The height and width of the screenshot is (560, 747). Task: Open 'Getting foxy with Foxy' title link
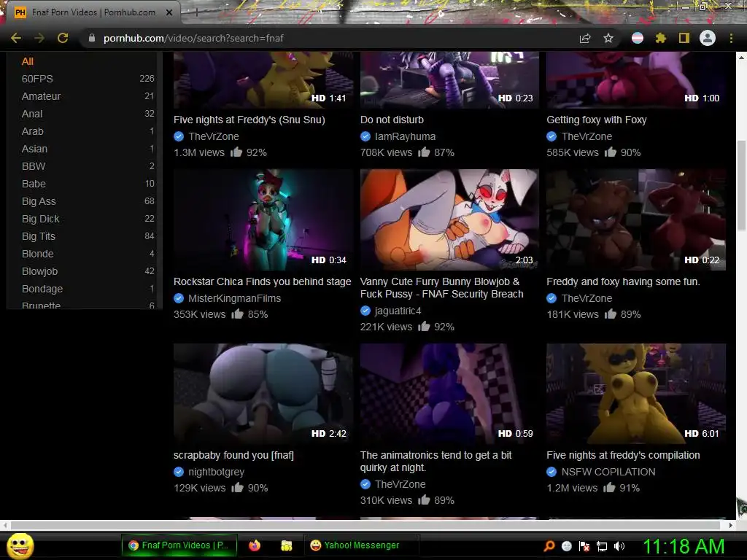coord(597,120)
